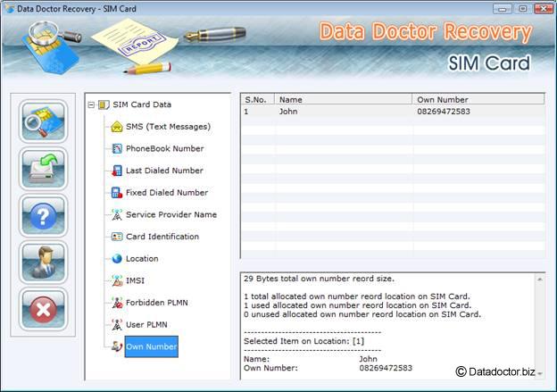The height and width of the screenshot is (392, 557).
Task: Click the User PLMN tower icon
Action: tap(117, 325)
